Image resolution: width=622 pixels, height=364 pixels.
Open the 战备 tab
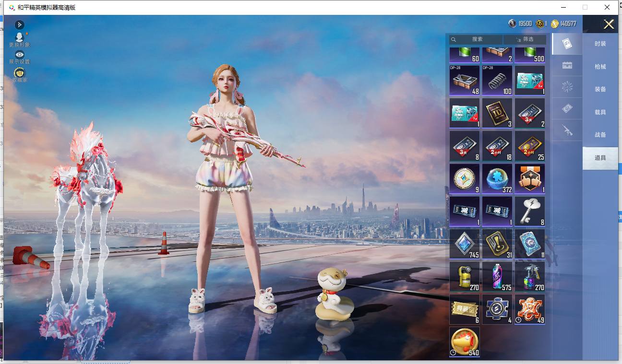click(x=600, y=135)
